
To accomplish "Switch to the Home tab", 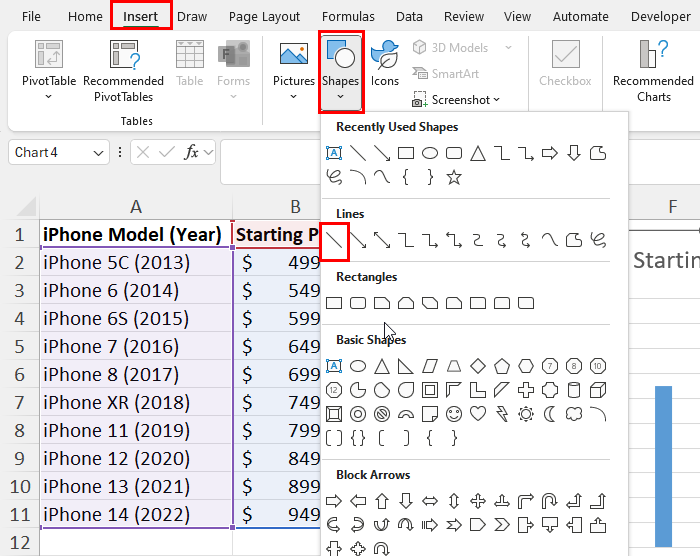I will (x=85, y=17).
